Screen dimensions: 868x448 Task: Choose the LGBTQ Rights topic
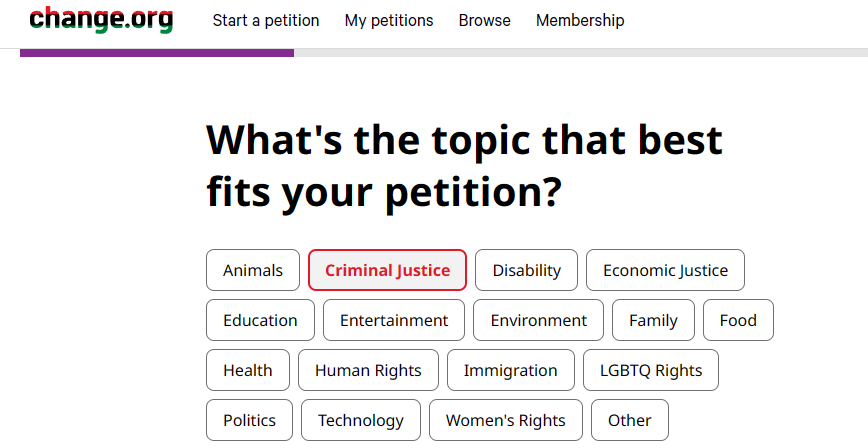pyautogui.click(x=651, y=370)
